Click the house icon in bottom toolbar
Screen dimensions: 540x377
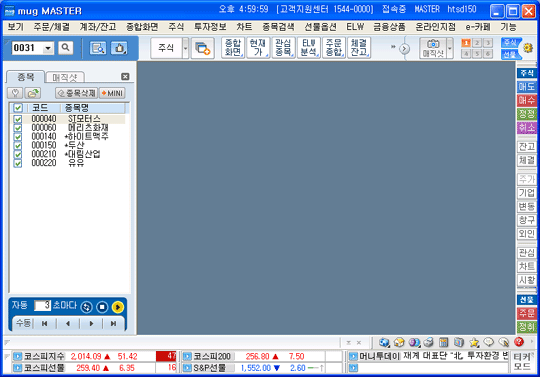pos(399,342)
